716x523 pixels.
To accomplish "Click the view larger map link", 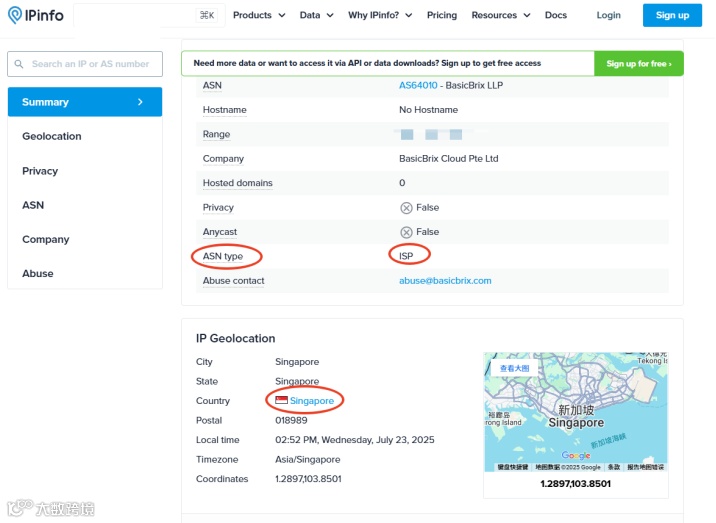I will tap(515, 368).
